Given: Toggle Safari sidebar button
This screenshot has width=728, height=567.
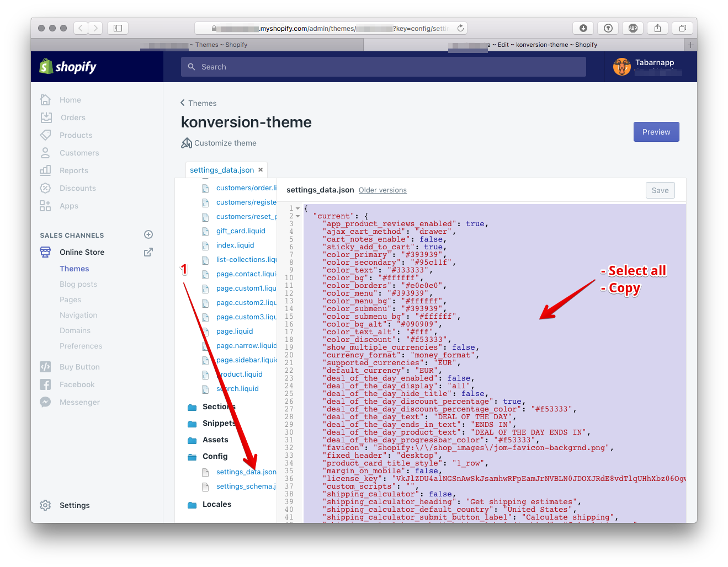Looking at the screenshot, I should [x=118, y=28].
